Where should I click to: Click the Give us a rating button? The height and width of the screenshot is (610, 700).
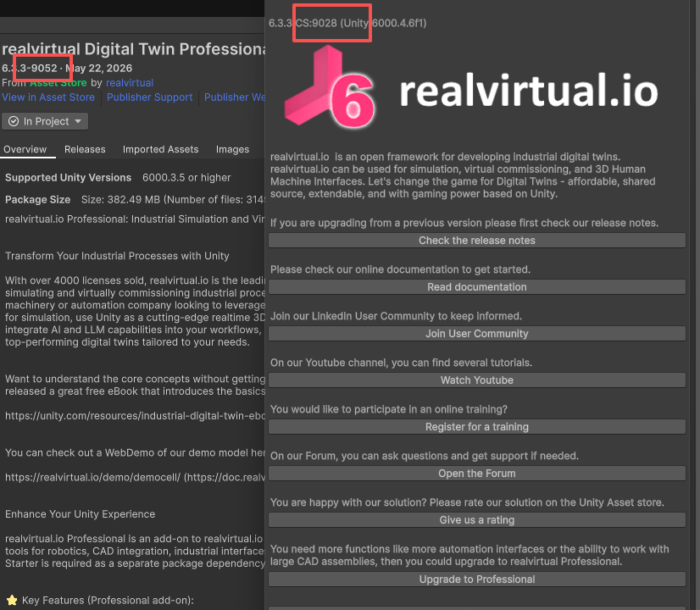click(477, 520)
